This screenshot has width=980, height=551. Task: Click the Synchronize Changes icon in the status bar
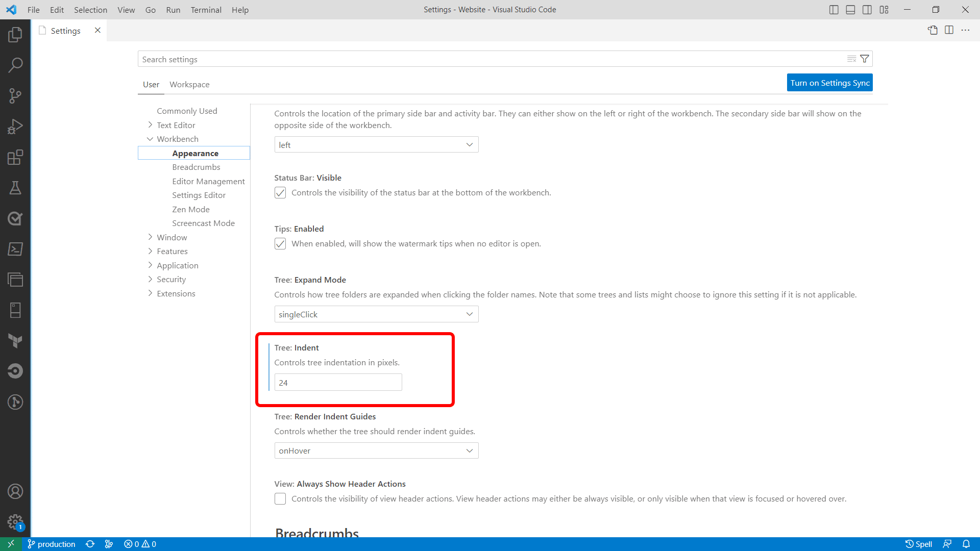point(90,544)
